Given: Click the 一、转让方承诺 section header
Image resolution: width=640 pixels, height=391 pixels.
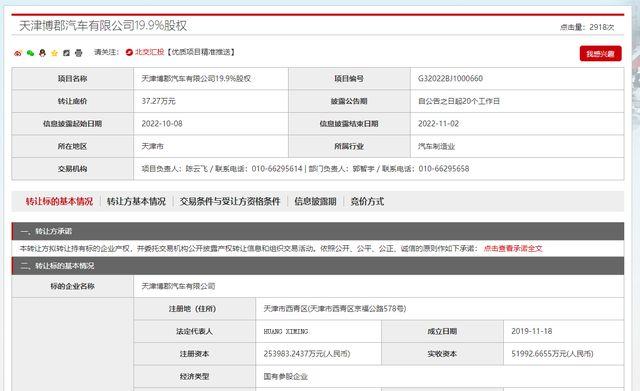Looking at the screenshot, I should click(318, 231).
